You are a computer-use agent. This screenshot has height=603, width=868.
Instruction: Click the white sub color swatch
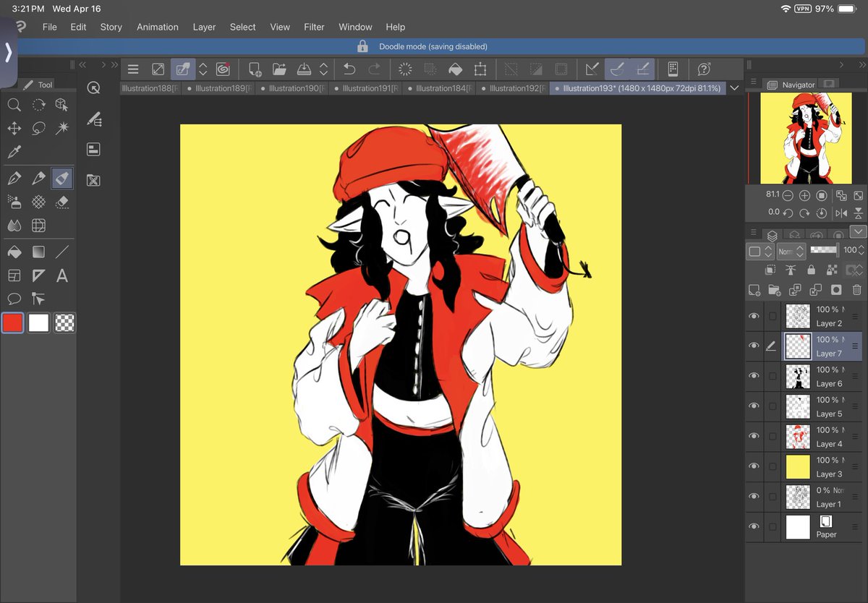click(x=38, y=322)
